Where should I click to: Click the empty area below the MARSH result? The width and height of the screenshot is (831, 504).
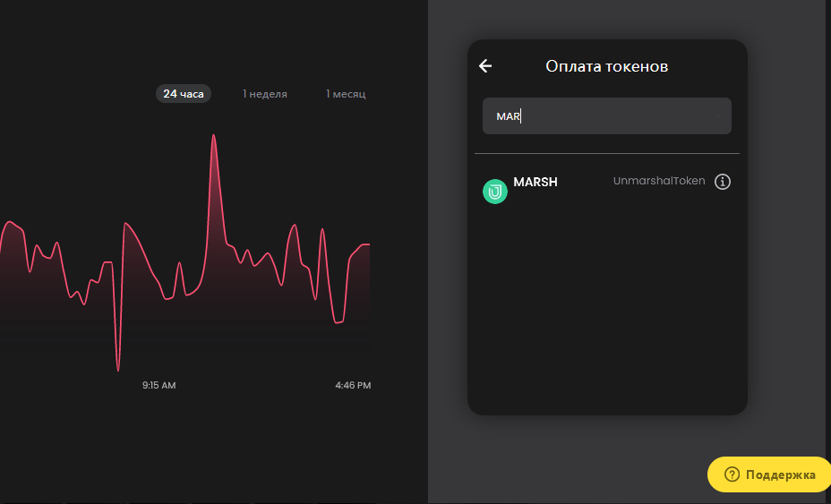pos(607,307)
